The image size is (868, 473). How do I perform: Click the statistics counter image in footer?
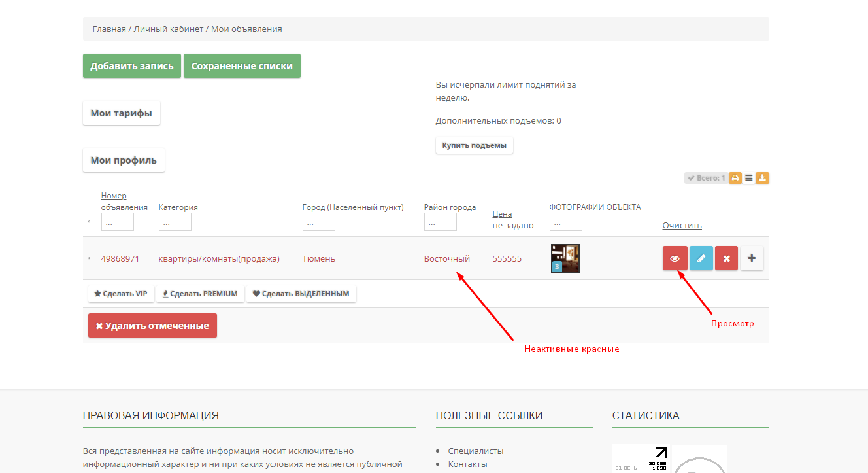pos(640,459)
